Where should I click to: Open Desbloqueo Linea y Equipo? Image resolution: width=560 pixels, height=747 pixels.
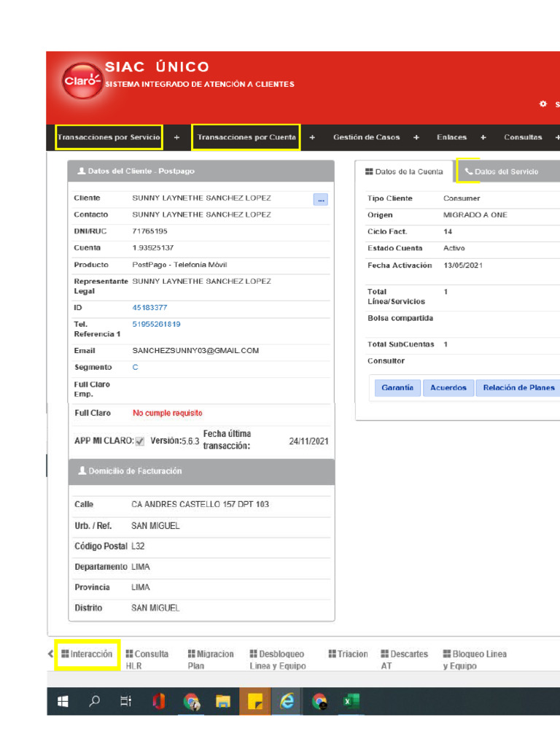pyautogui.click(x=277, y=659)
